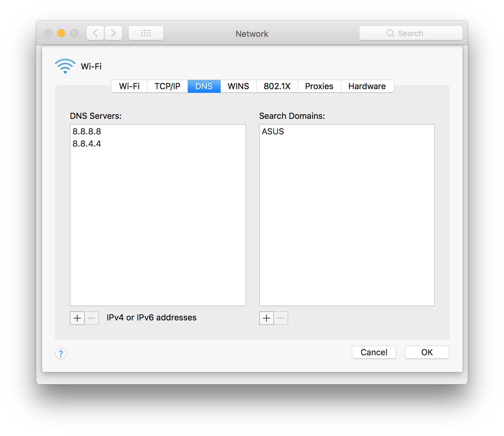The height and width of the screenshot is (436, 504).
Task: Remove DNS server using minus button
Action: coord(92,318)
